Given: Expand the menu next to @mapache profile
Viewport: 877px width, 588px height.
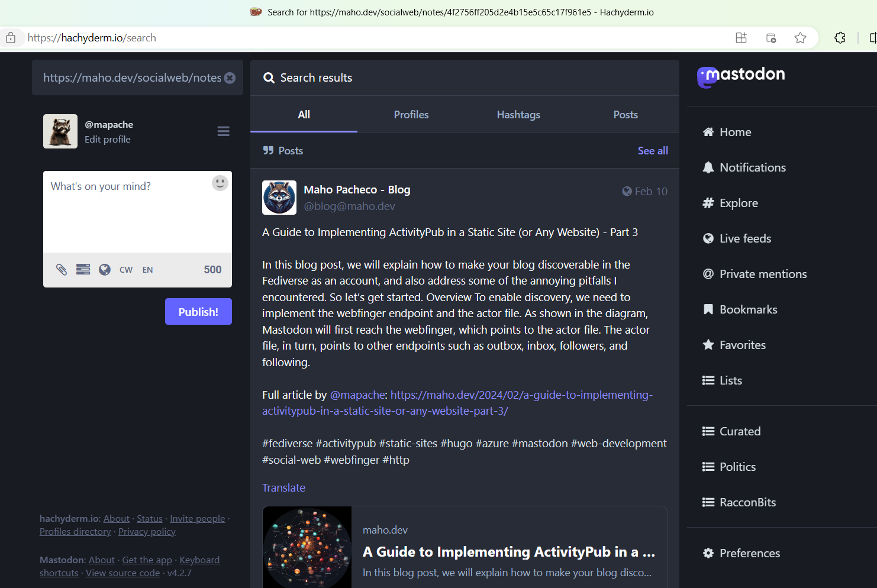Looking at the screenshot, I should tap(223, 131).
